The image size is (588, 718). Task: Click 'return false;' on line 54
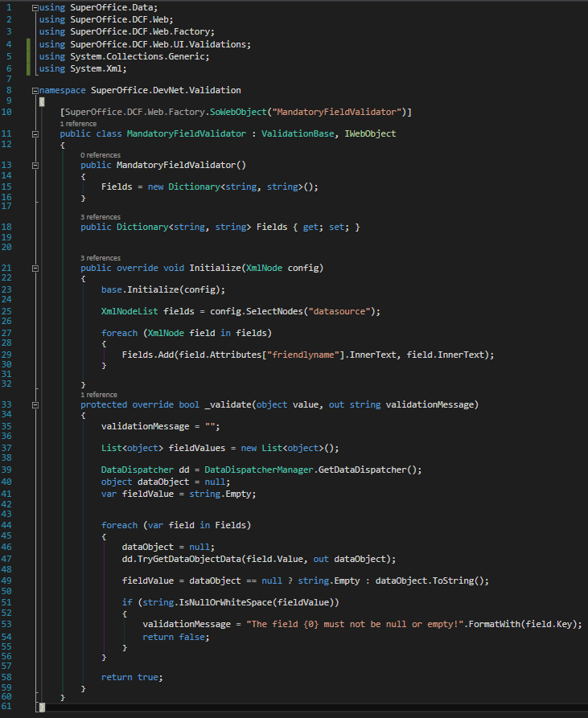176,637
